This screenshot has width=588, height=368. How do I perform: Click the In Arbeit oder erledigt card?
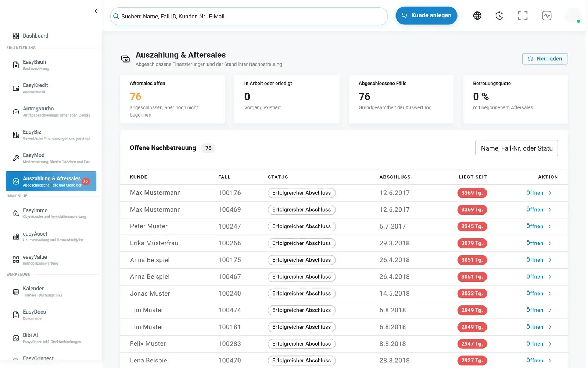(287, 99)
